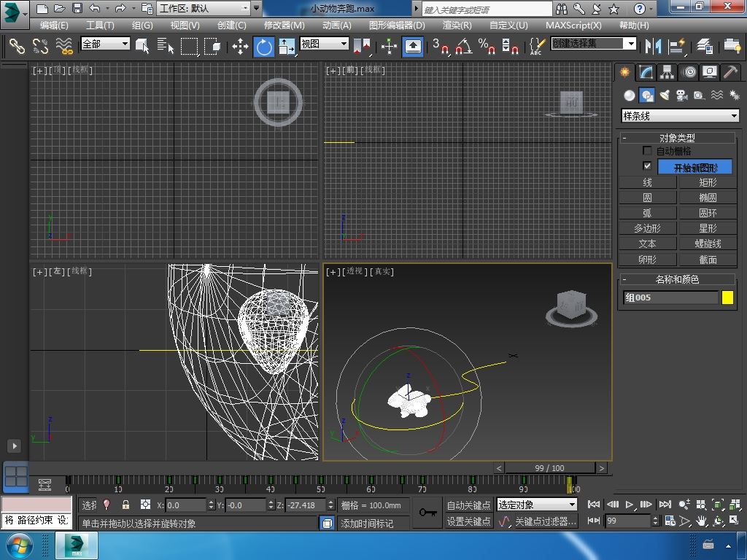The height and width of the screenshot is (560, 747).
Task: Open the 样条线 shape type dropdown
Action: tap(680, 116)
